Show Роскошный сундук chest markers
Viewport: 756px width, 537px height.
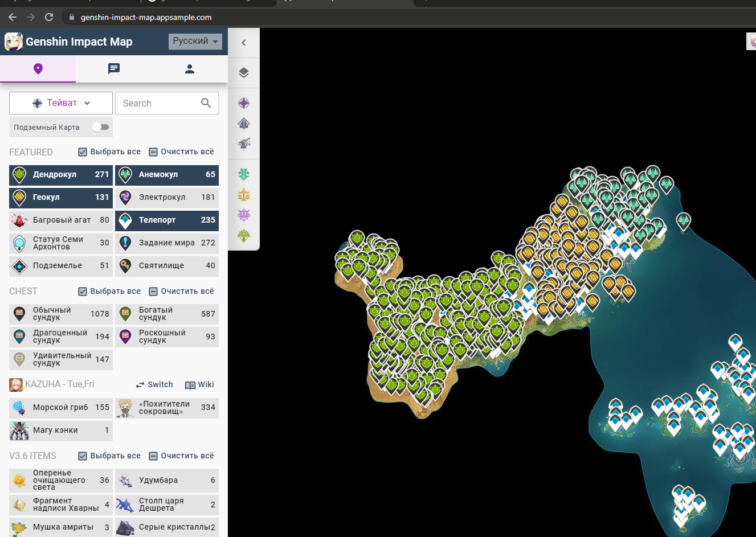167,337
